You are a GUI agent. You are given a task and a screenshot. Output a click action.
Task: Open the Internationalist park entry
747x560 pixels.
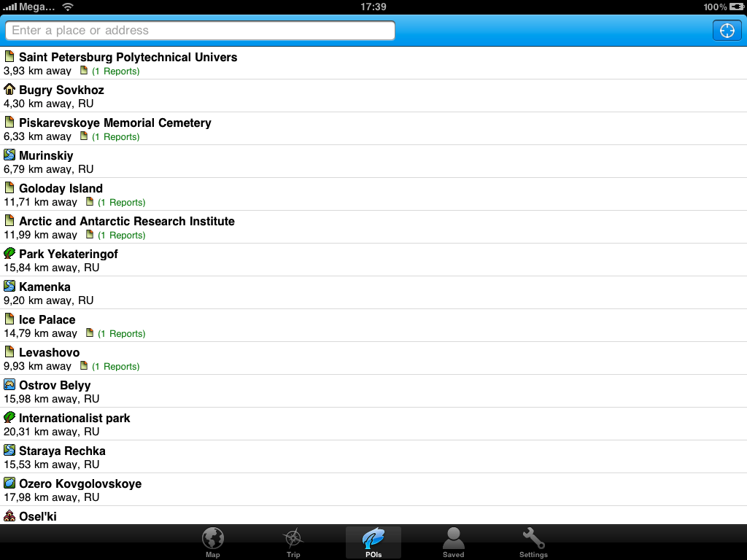coord(373,424)
